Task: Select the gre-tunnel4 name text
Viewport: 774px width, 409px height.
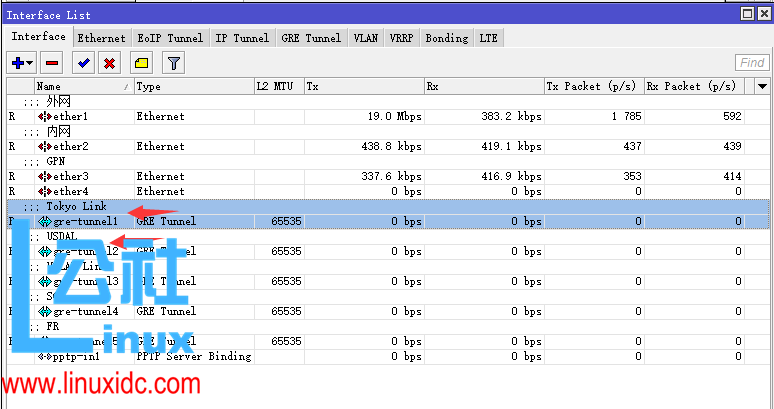Action: tap(85, 311)
